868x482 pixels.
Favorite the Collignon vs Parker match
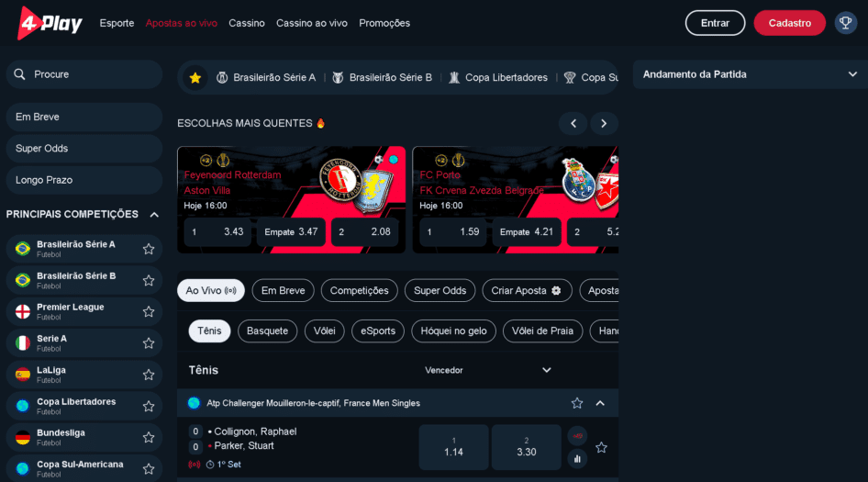tap(601, 447)
